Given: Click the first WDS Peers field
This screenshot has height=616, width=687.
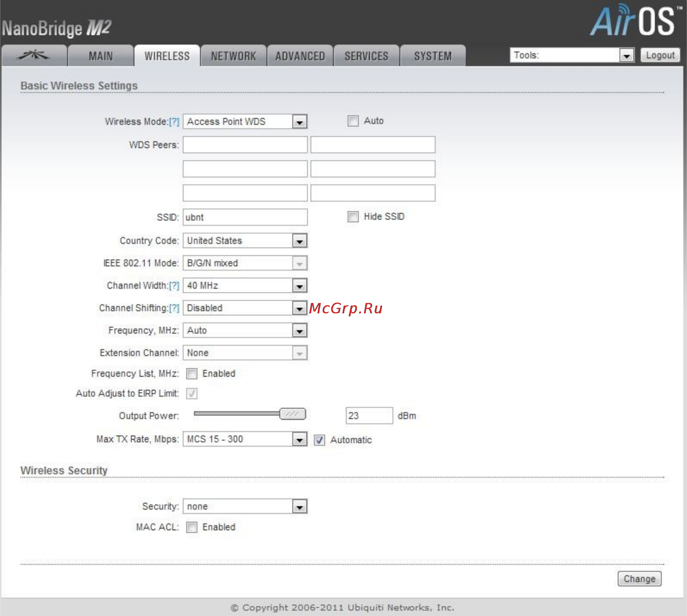Looking at the screenshot, I should pyautogui.click(x=245, y=145).
